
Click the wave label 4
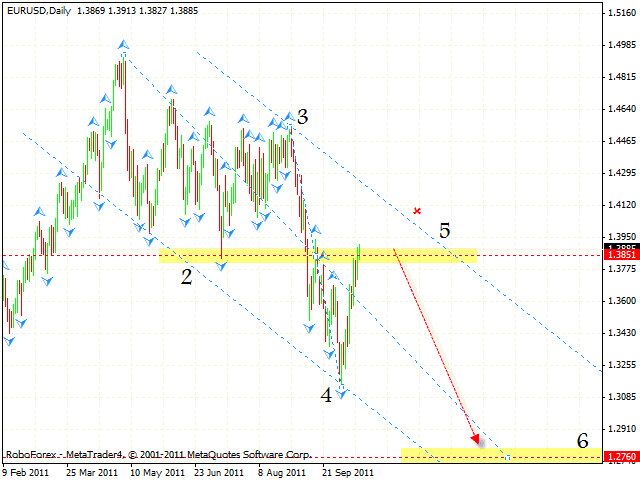click(326, 395)
